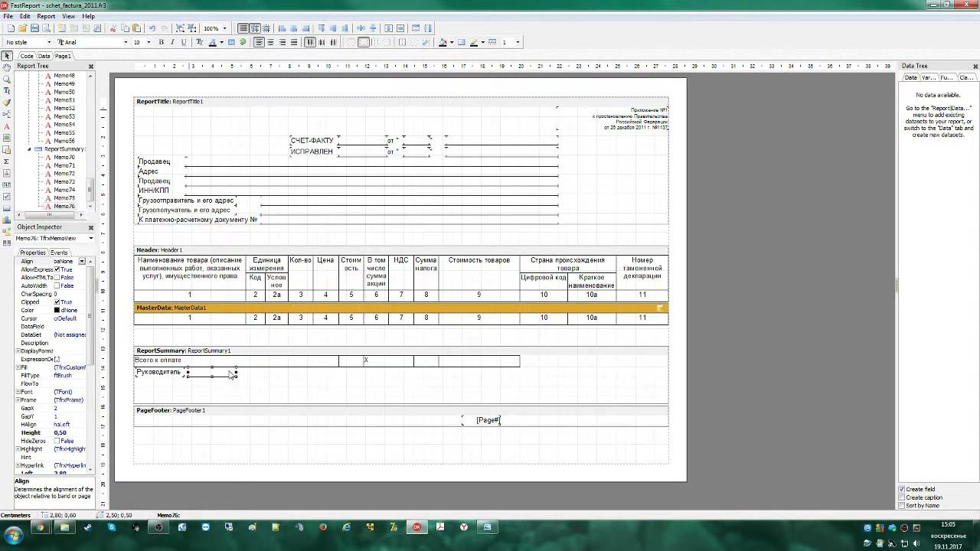This screenshot has height=551, width=980.
Task: Open the style dropdown showing No style
Action: click(49, 42)
